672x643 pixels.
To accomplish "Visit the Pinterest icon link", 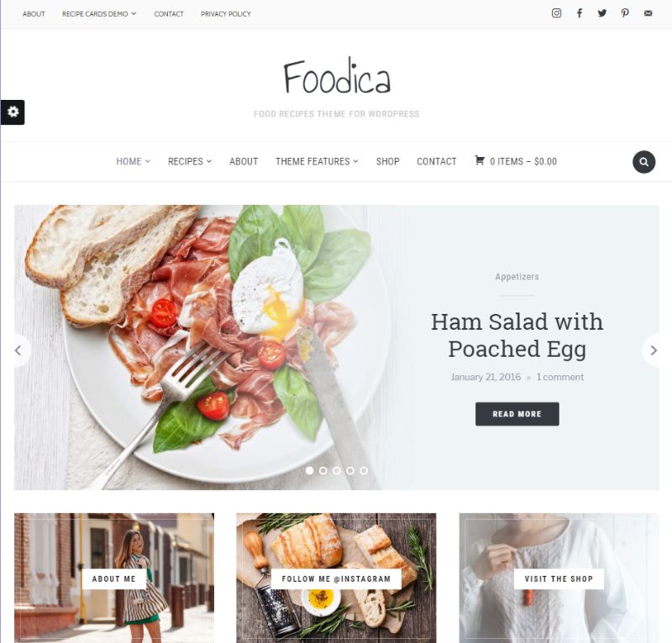I will [625, 13].
